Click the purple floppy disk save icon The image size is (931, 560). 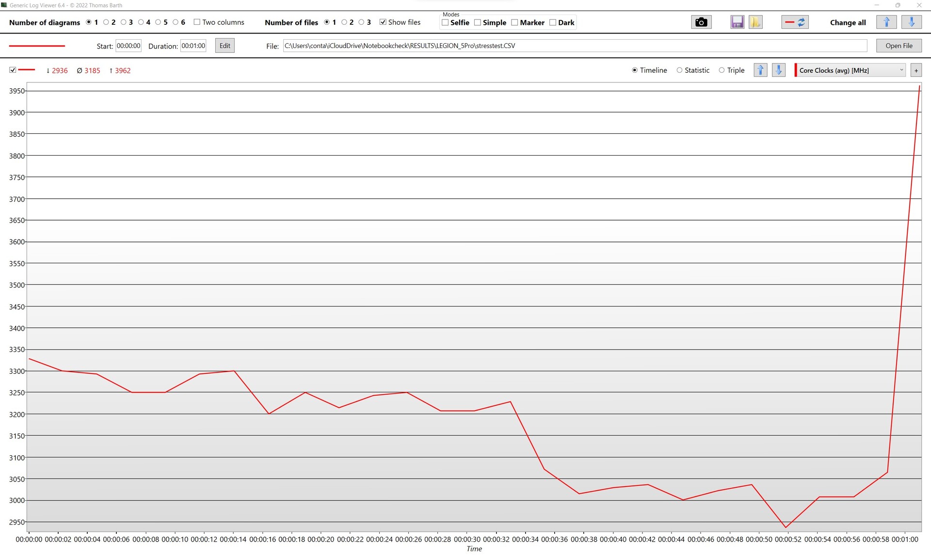pyautogui.click(x=737, y=22)
